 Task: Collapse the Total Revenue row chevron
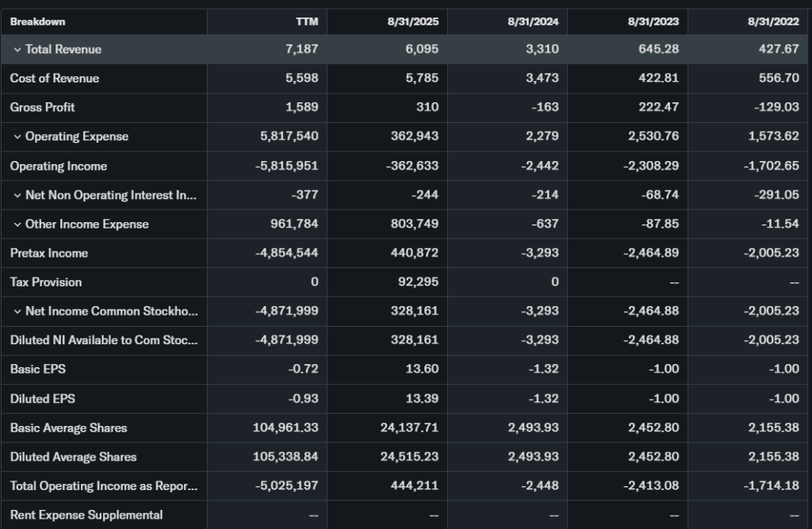pos(17,49)
